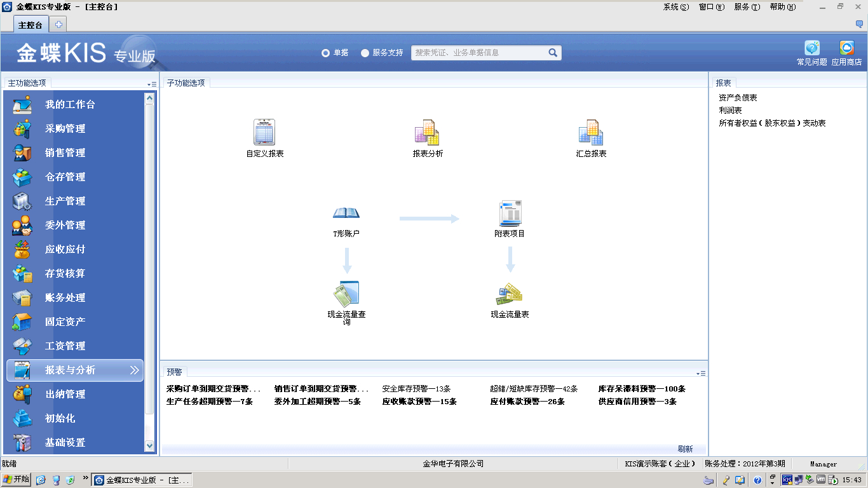Open 销售管理 module icon
868x488 pixels.
coord(22,152)
